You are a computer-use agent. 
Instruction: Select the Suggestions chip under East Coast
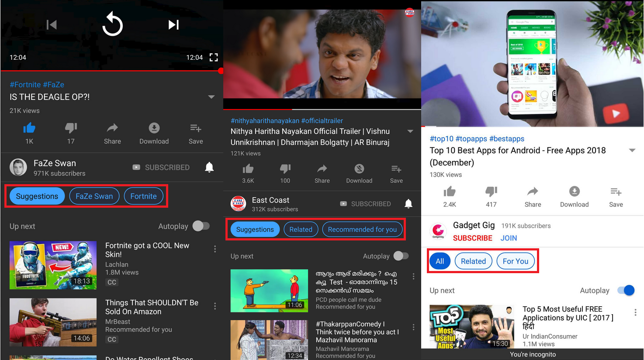tap(255, 230)
